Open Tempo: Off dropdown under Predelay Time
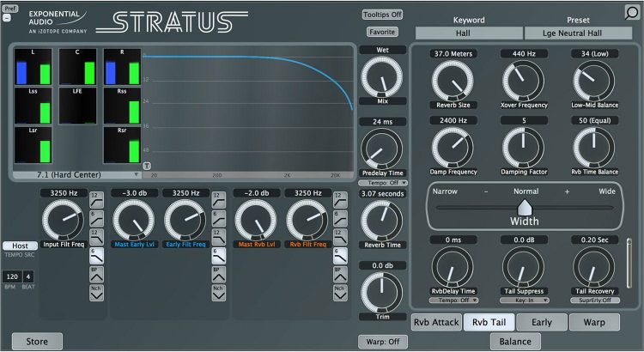This screenshot has width=644, height=352. tap(383, 183)
